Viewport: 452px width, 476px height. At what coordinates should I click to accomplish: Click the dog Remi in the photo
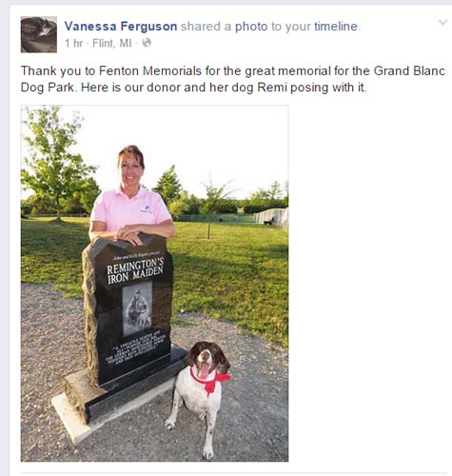click(200, 395)
